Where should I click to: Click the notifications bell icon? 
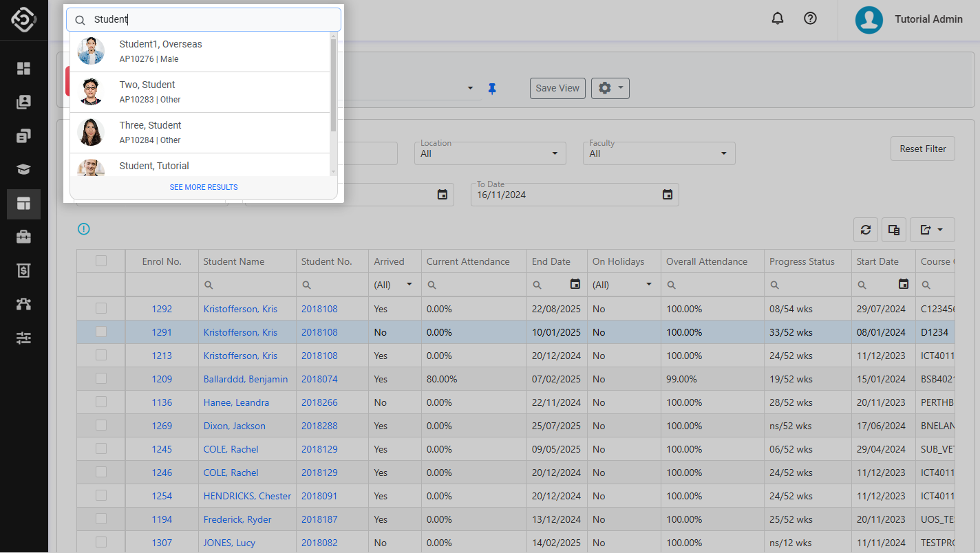(778, 19)
